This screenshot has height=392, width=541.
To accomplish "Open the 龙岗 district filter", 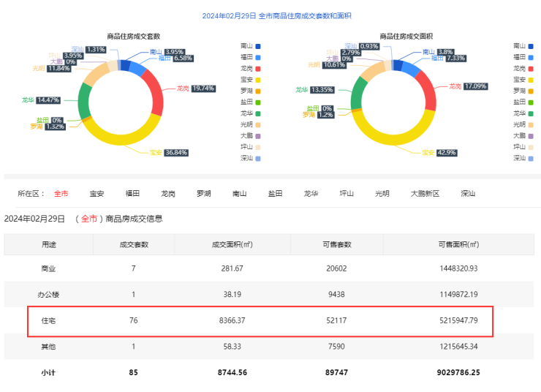I will point(168,194).
